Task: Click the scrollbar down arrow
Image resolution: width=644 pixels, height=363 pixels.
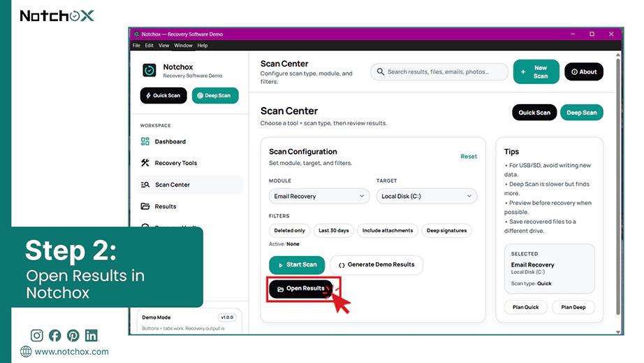Action: pos(617,332)
